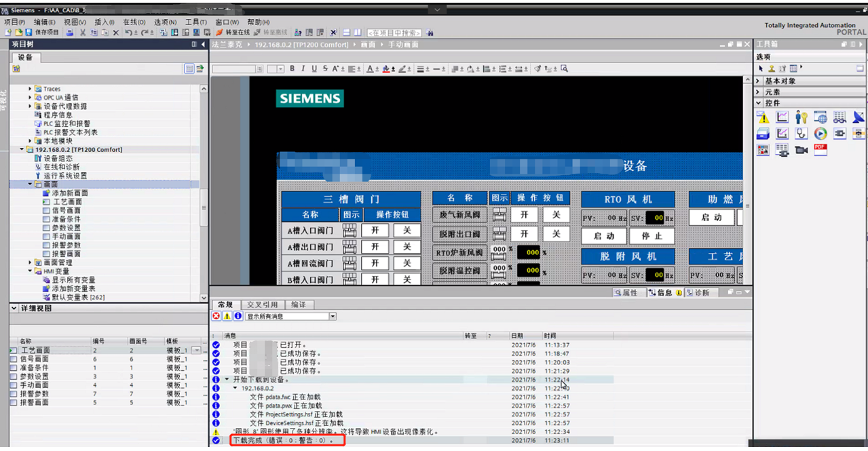868x451 pixels.
Task: Switch to the 编译 tab
Action: pos(299,305)
